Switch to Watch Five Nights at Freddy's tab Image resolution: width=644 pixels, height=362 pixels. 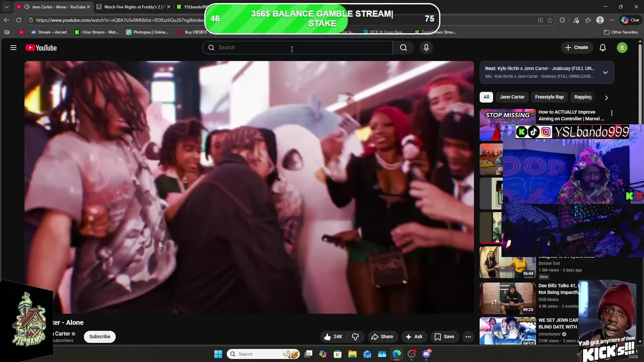point(133,7)
